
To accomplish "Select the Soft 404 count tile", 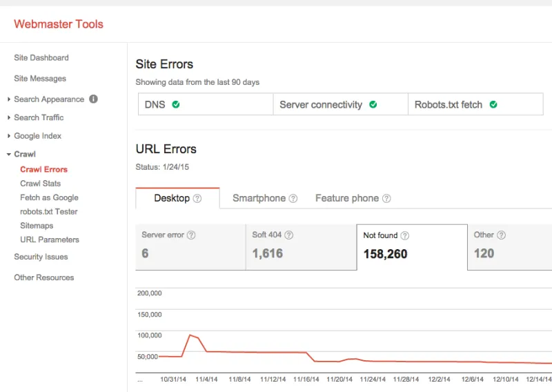I will pos(302,247).
